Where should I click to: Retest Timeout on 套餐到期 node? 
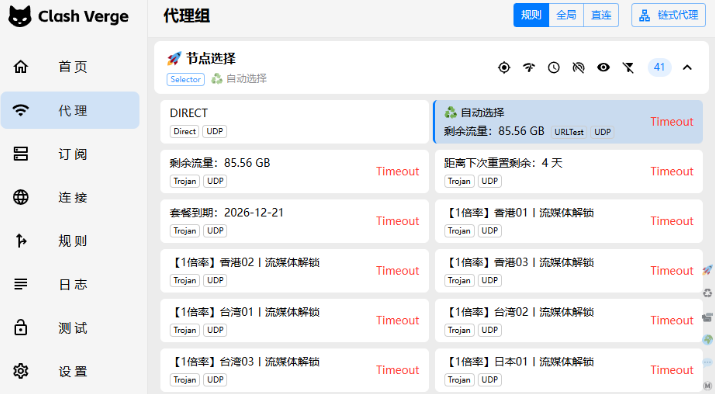pyautogui.click(x=397, y=221)
